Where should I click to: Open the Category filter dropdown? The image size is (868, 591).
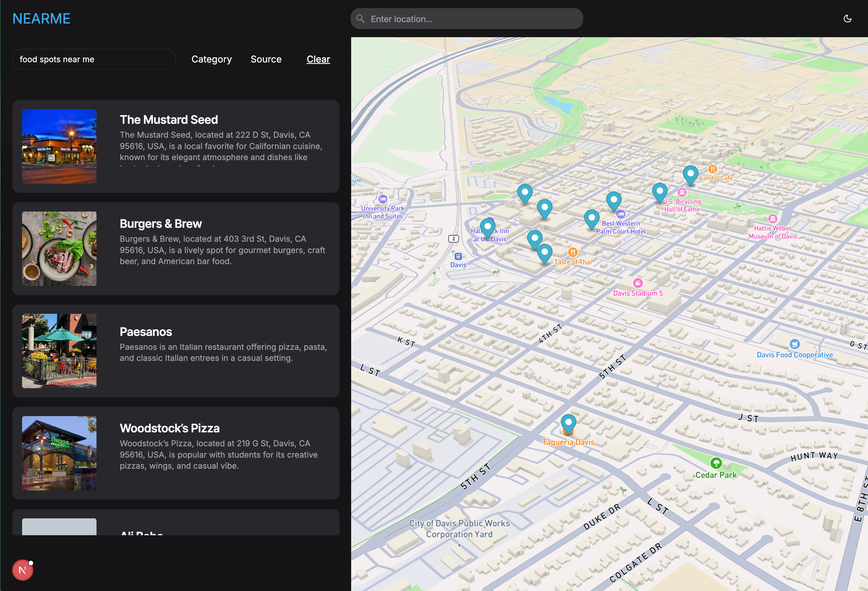211,59
